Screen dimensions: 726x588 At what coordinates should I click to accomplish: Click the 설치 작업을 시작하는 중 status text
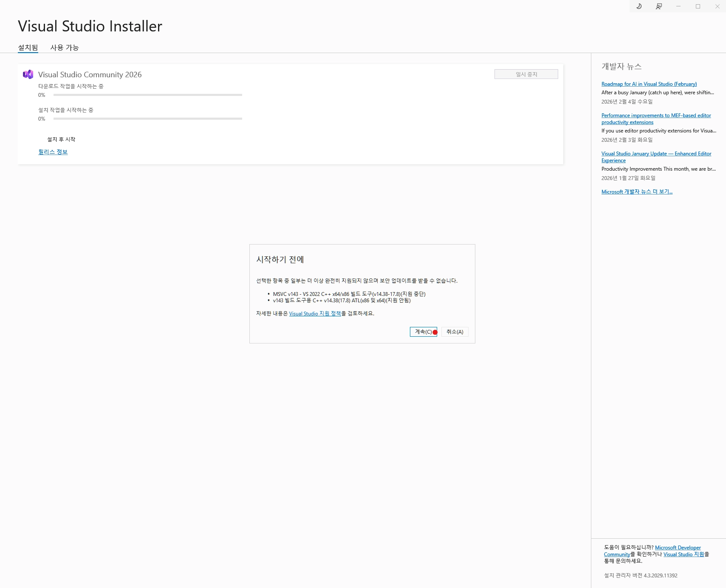click(x=66, y=110)
